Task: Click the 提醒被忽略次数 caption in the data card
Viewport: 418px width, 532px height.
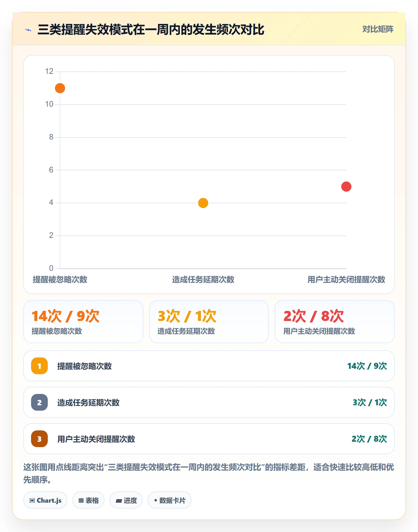Action: pyautogui.click(x=57, y=331)
